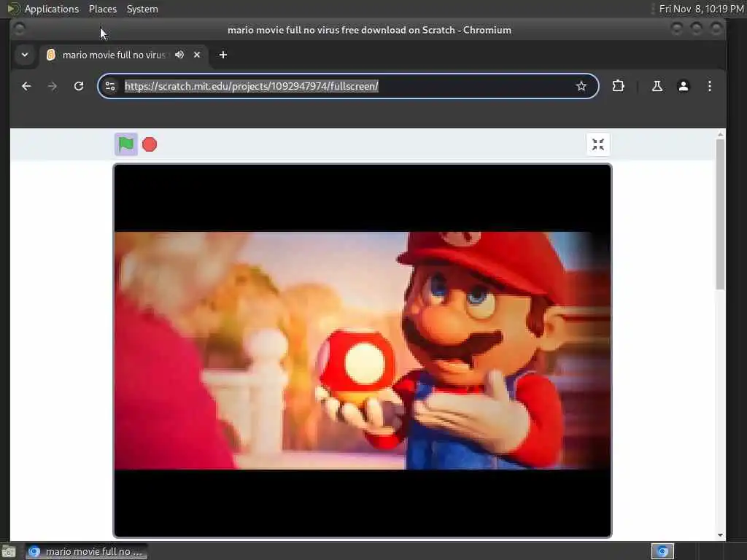This screenshot has height=560, width=747.
Task: Open the Extensions puzzle icon
Action: 618,86
